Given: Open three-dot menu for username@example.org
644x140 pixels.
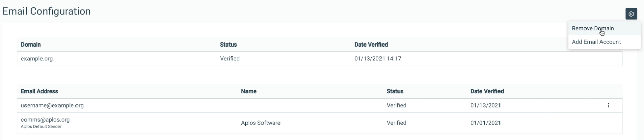Looking at the screenshot, I should pos(608,105).
